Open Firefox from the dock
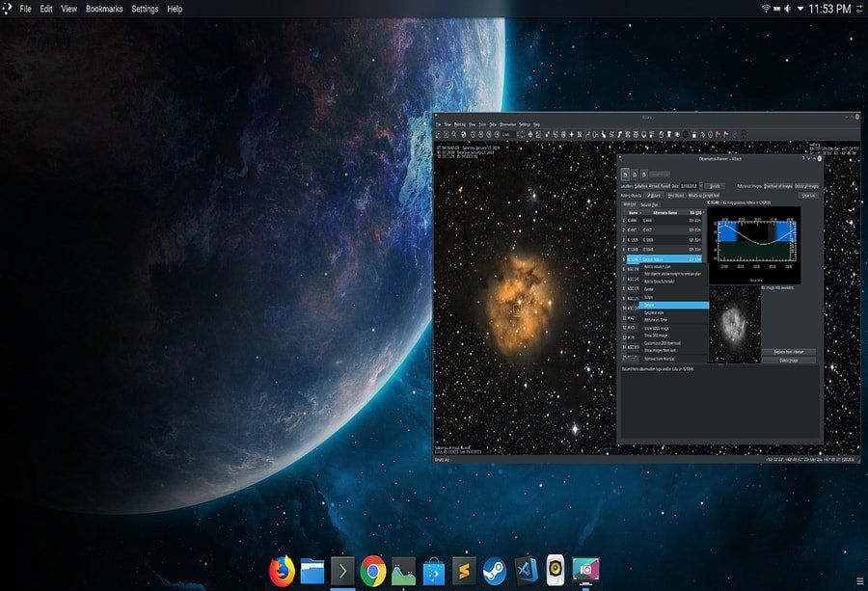 282,572
